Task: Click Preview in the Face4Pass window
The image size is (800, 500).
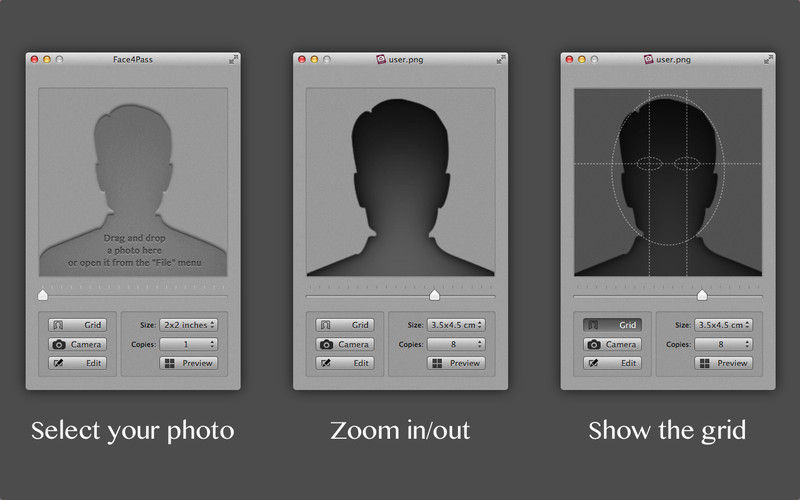Action: (189, 363)
